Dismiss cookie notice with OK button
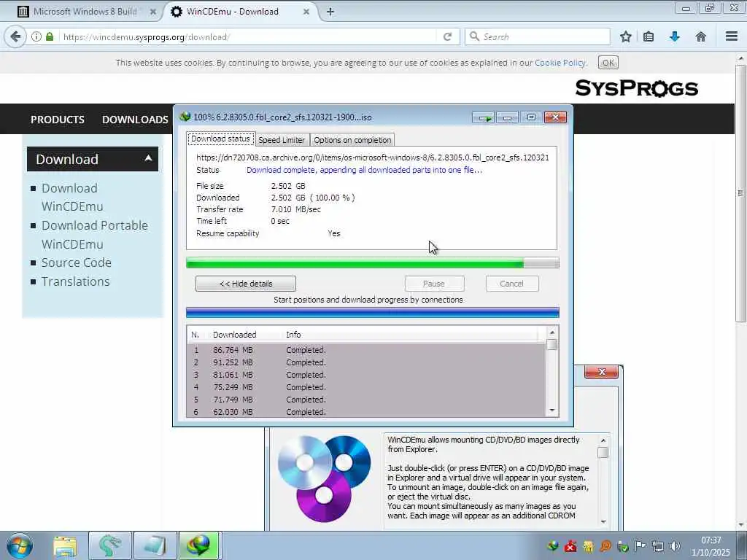This screenshot has height=560, width=747. coord(608,63)
